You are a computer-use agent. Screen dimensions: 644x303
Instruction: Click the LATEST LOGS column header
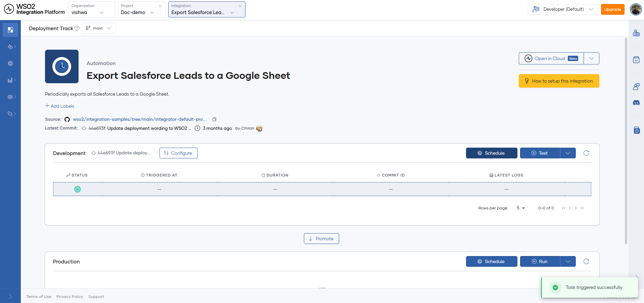coord(506,175)
